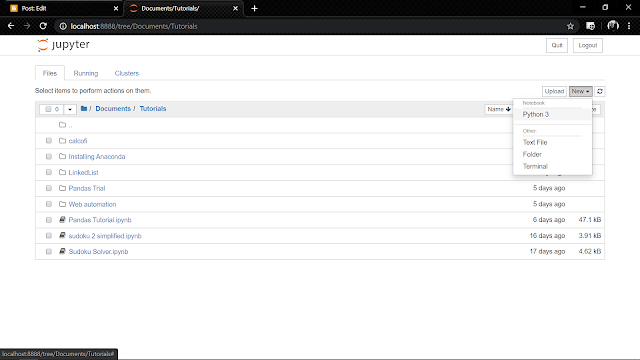The height and width of the screenshot is (360, 640).
Task: Check the Pandas Tutorial.ipynb checkbox
Action: (x=49, y=220)
